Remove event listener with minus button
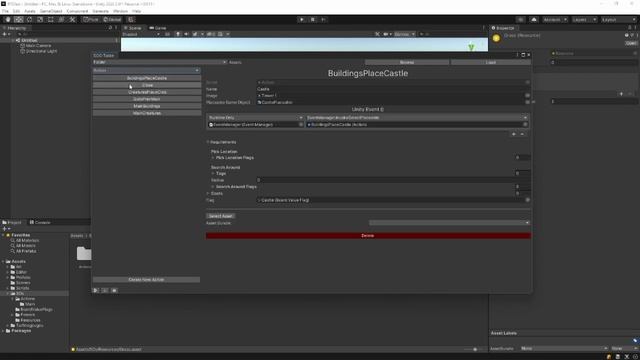The image size is (640, 360). pos(522,134)
